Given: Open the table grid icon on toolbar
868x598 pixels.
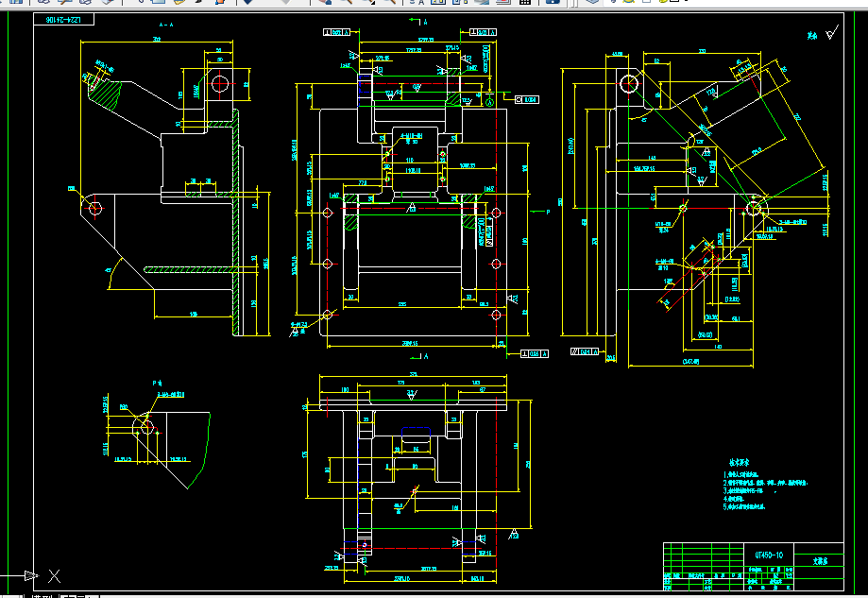Looking at the screenshot, I should (x=526, y=5).
